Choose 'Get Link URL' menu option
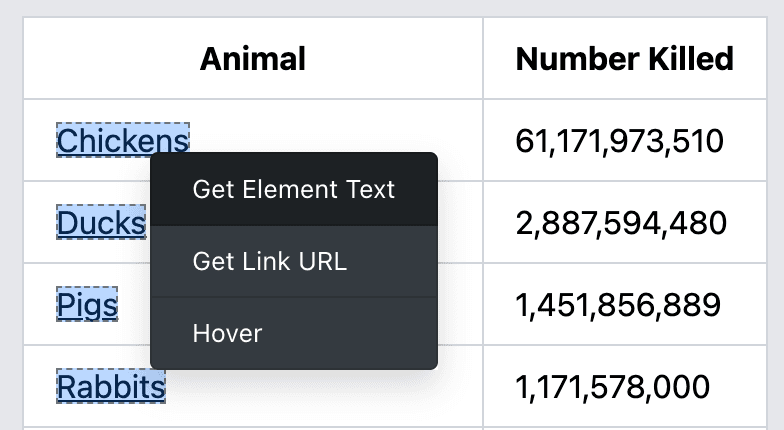The image size is (784, 430). [x=269, y=262]
